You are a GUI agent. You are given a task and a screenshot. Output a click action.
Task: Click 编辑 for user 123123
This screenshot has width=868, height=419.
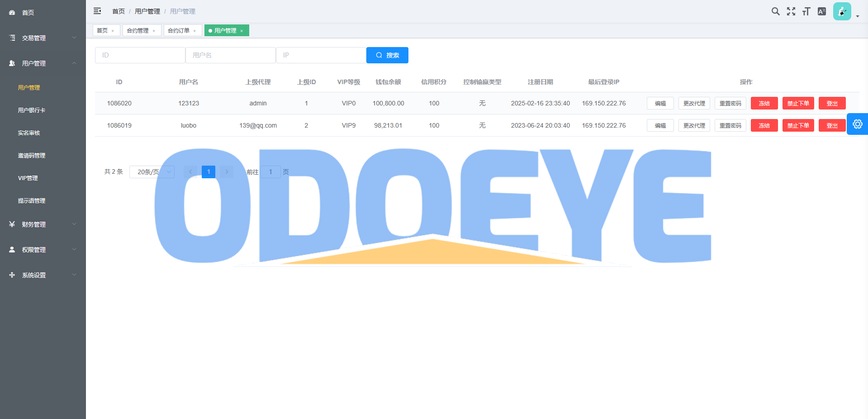coord(660,103)
